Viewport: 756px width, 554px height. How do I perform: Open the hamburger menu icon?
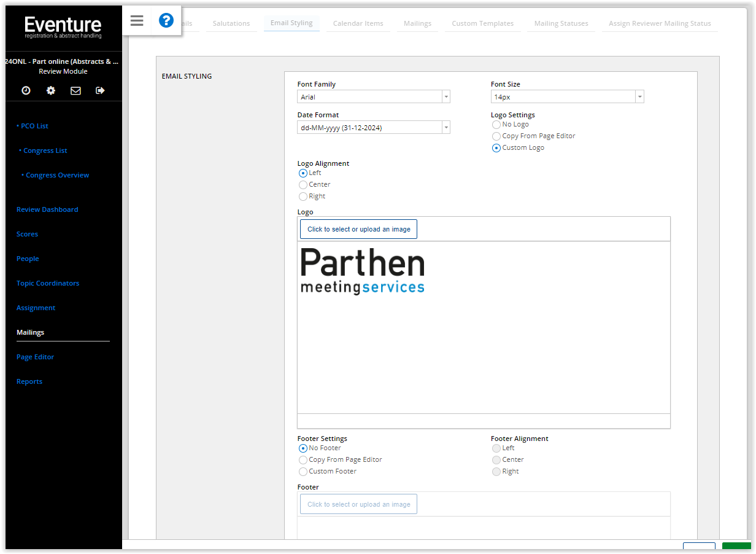pyautogui.click(x=137, y=21)
